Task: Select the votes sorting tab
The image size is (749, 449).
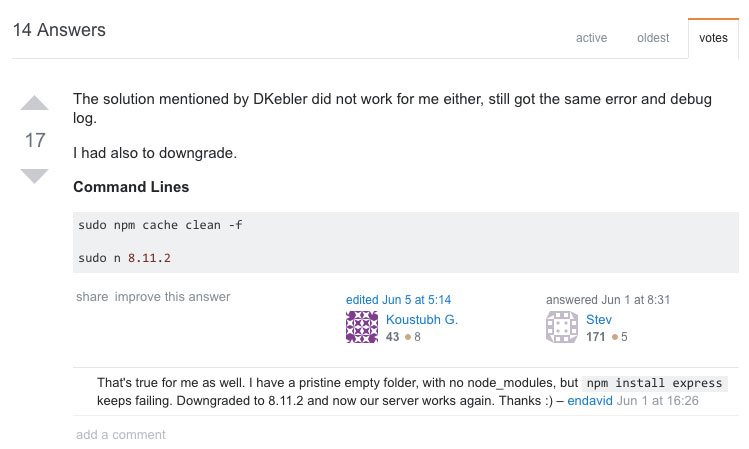Action: tap(713, 38)
